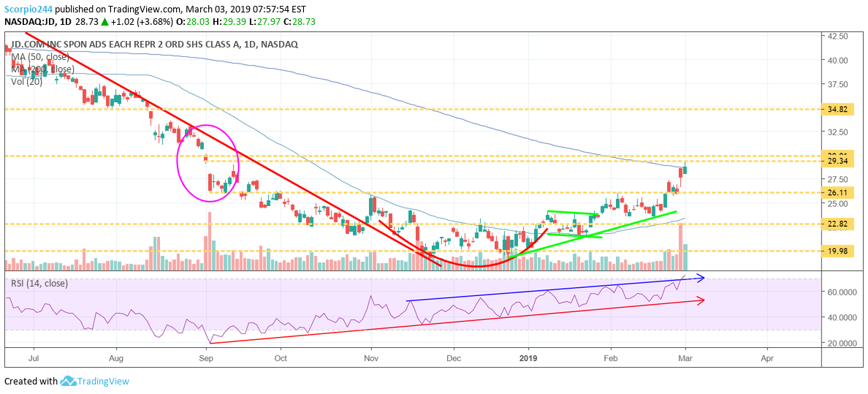
Task: Click the 40.00 price axis value
Action: pos(837,60)
